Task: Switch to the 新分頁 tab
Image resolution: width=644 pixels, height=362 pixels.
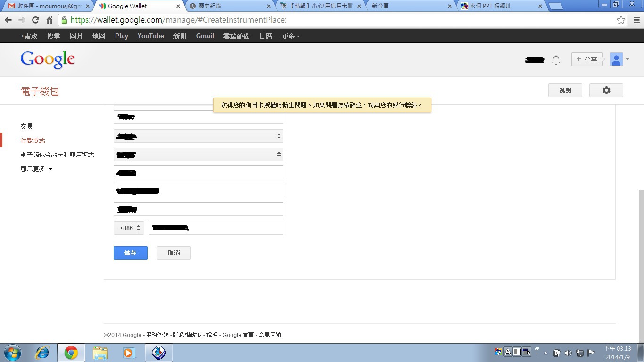Action: (411, 6)
